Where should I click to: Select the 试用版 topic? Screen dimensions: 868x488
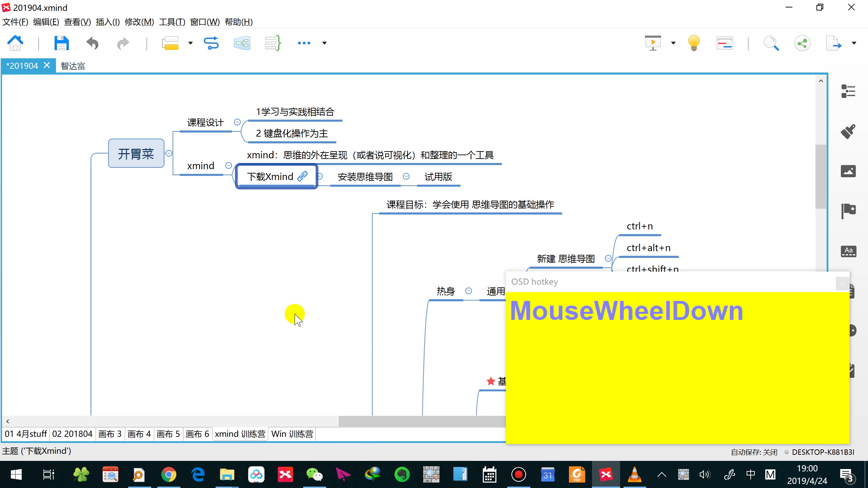tap(438, 177)
